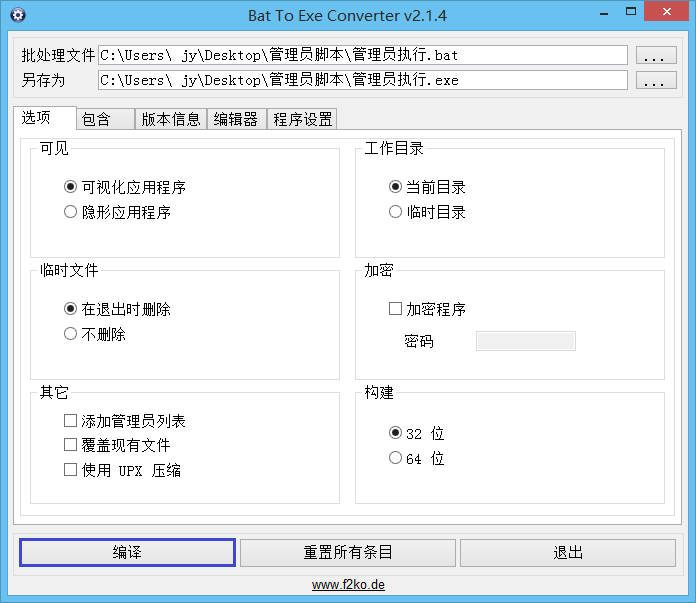Click the app gear icon in title bar
The height and width of the screenshot is (603, 696).
coord(18,15)
